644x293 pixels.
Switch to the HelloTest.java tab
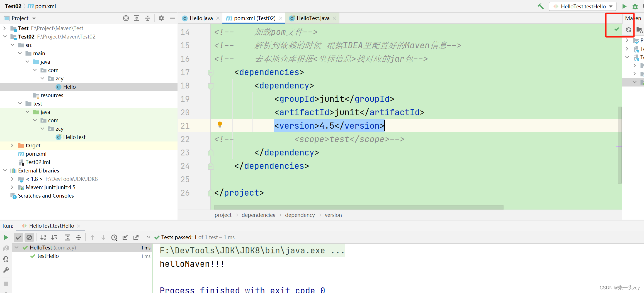(x=313, y=18)
